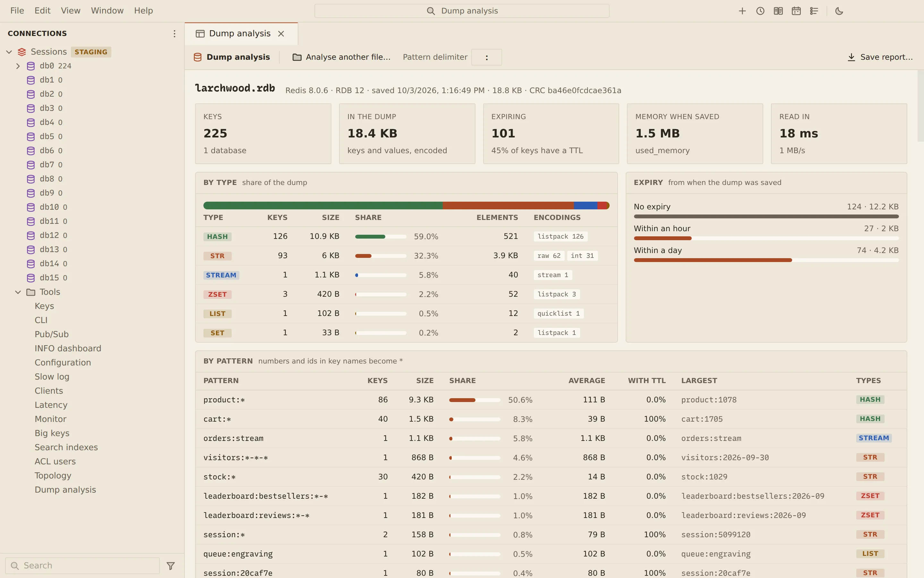Click the db15 database icon

coord(31,278)
